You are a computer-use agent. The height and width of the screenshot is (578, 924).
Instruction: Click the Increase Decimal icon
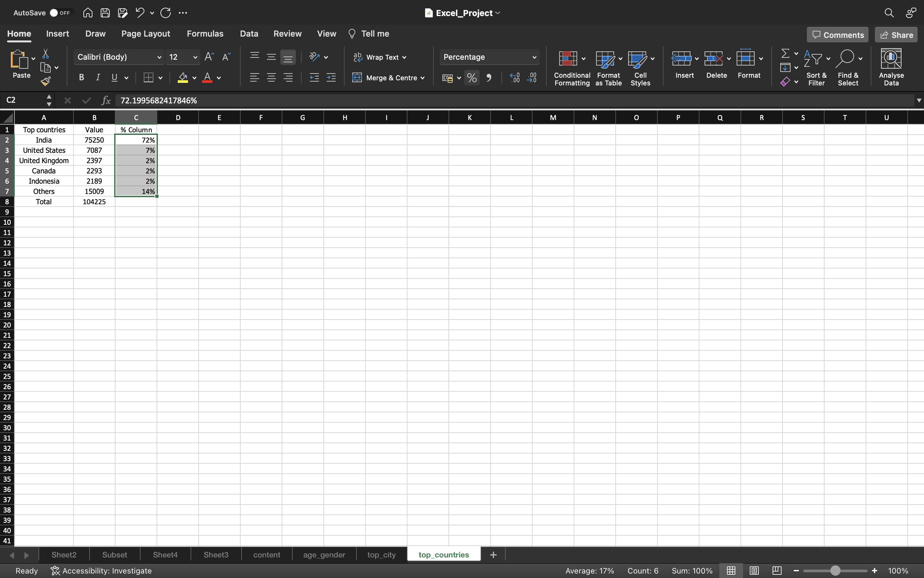tap(515, 78)
